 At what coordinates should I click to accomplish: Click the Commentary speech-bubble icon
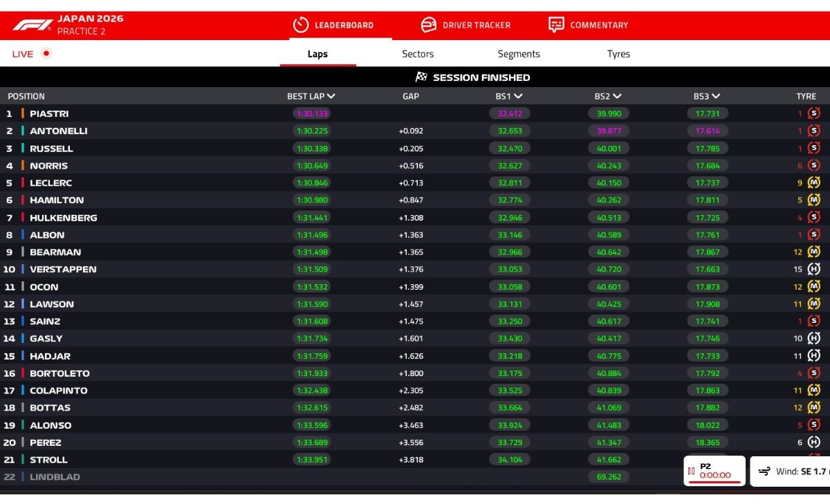(x=555, y=24)
